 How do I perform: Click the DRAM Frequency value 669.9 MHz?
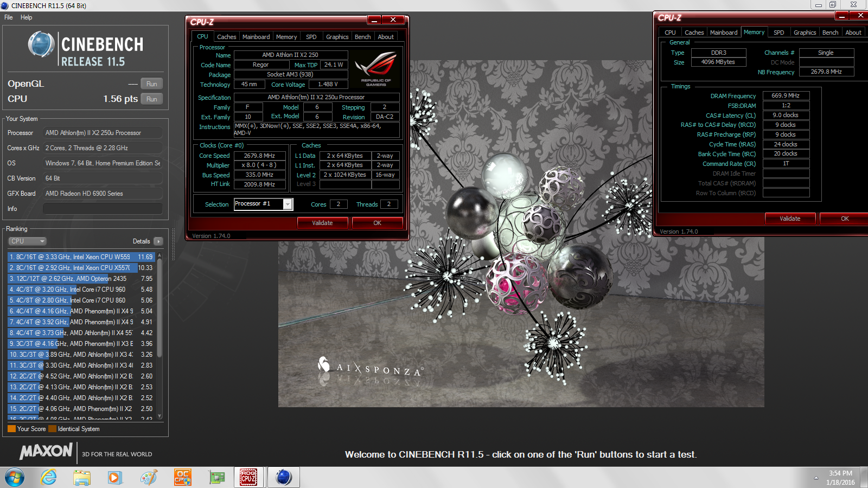click(786, 95)
